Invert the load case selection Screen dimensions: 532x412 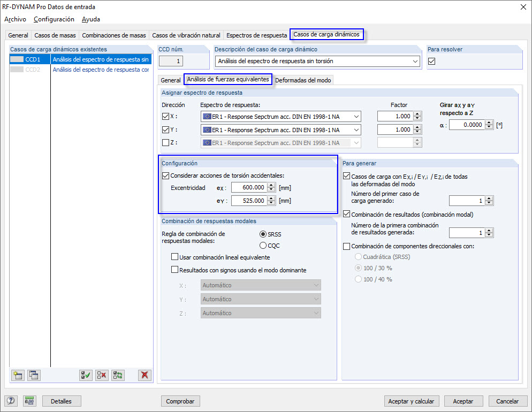tap(118, 375)
